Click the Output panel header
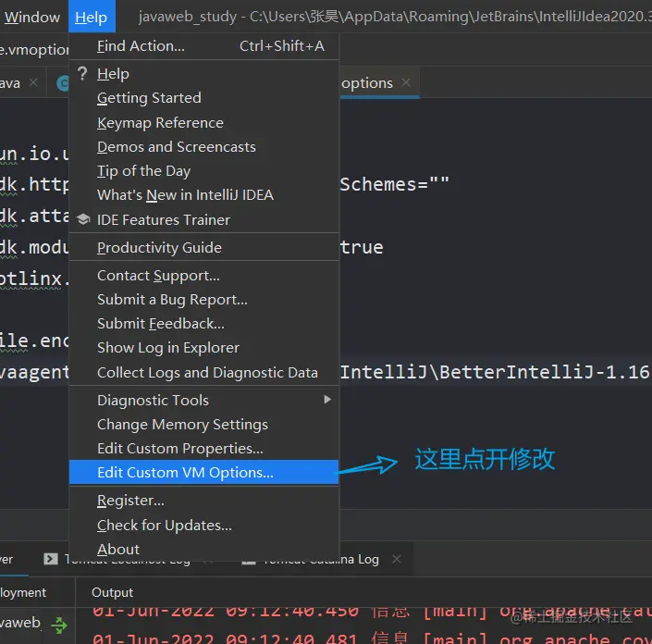652x644 pixels. [x=112, y=592]
